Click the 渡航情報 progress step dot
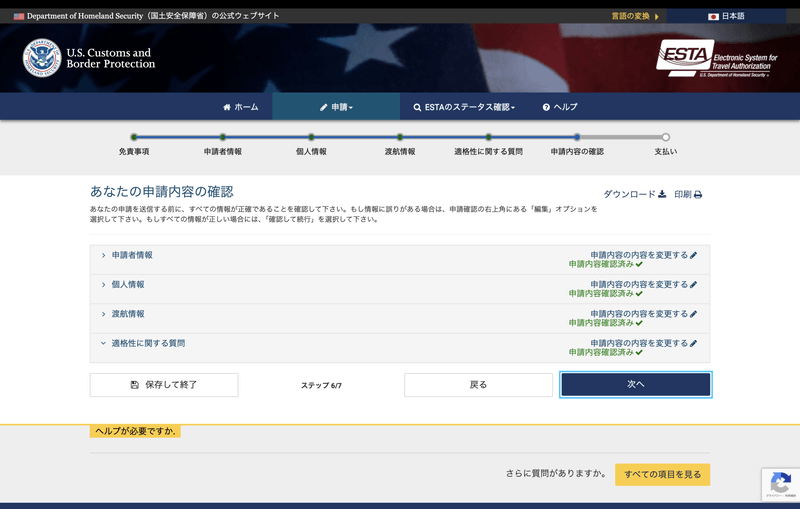 (400, 137)
